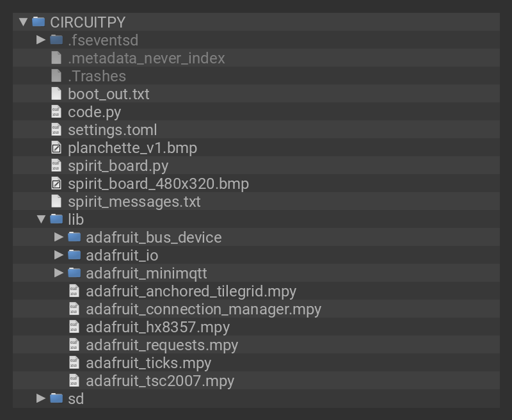
Task: Select the .metadata_never_index hidden file
Action: pyautogui.click(x=146, y=58)
